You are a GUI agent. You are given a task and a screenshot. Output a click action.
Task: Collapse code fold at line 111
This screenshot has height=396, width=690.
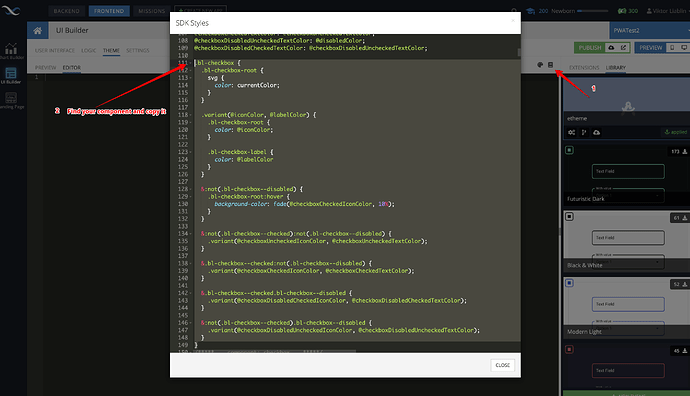[190, 63]
